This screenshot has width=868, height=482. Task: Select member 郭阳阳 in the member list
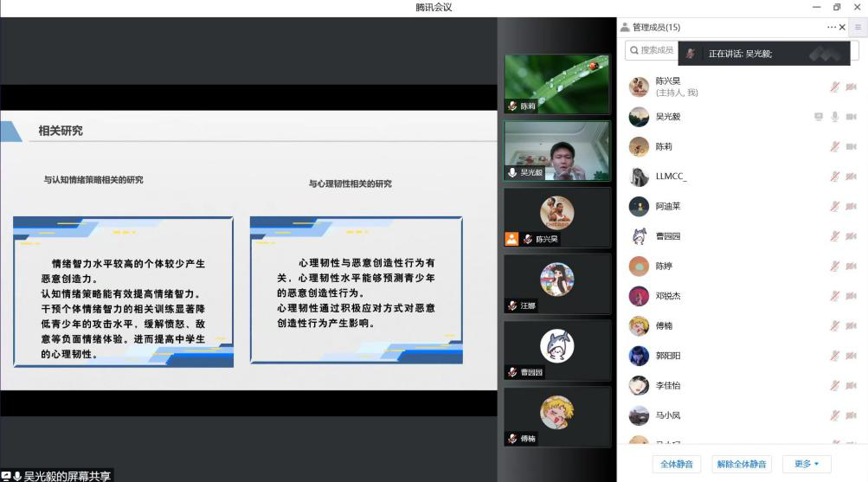point(667,356)
